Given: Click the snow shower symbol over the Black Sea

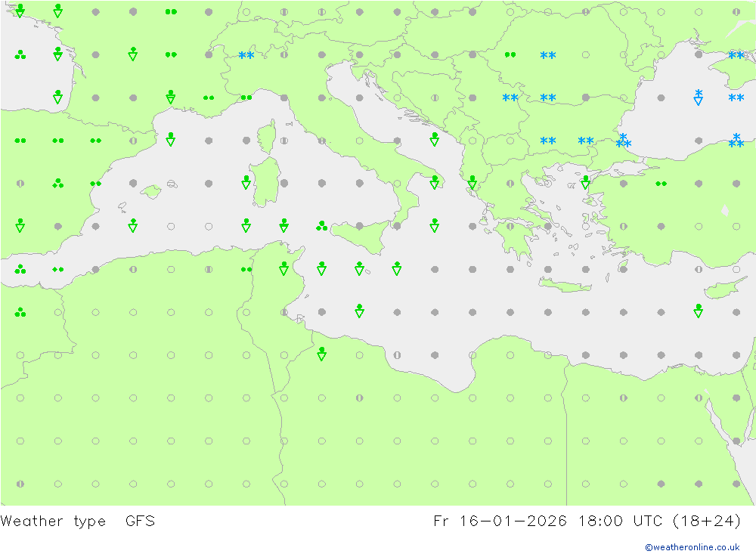Looking at the screenshot, I should pyautogui.click(x=698, y=97).
